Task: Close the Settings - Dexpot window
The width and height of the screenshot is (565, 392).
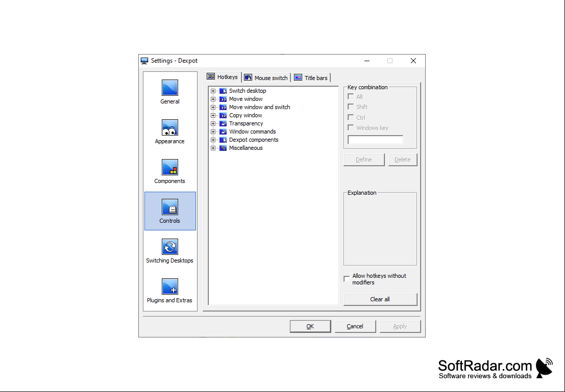Action: 413,61
